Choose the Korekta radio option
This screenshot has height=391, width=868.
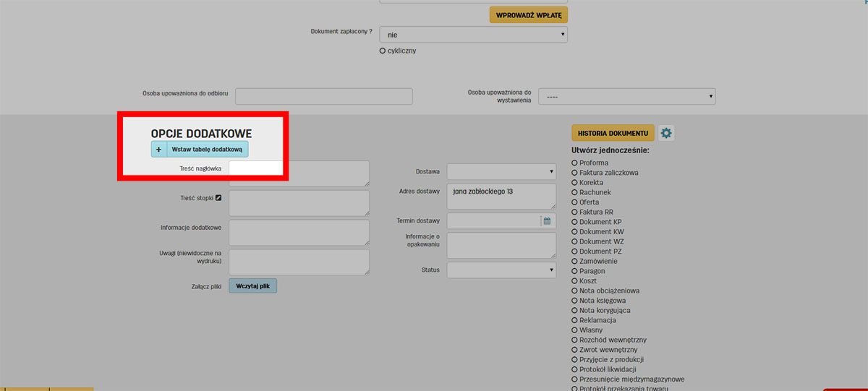(574, 183)
